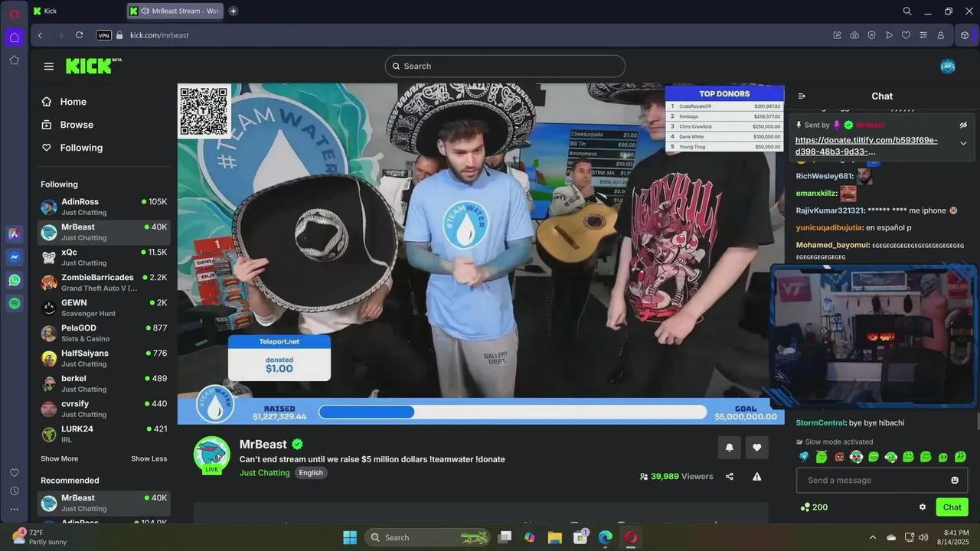This screenshot has width=980, height=551.
Task: Click the address bar showing kick.com/mrbeast
Action: [x=159, y=35]
